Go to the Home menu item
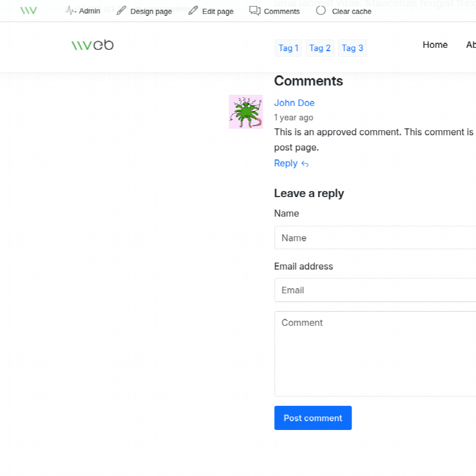 click(x=435, y=45)
